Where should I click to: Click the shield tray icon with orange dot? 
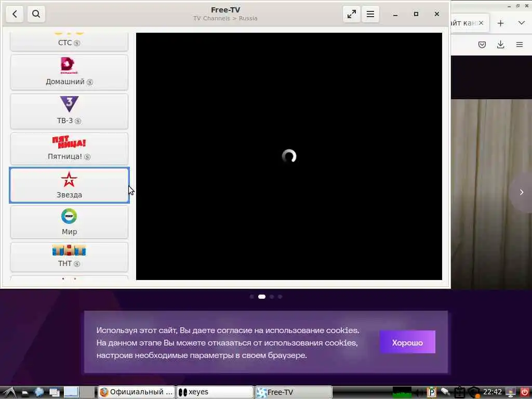(x=474, y=392)
